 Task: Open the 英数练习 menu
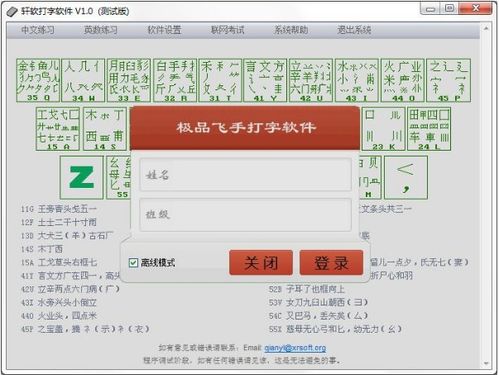pyautogui.click(x=101, y=30)
